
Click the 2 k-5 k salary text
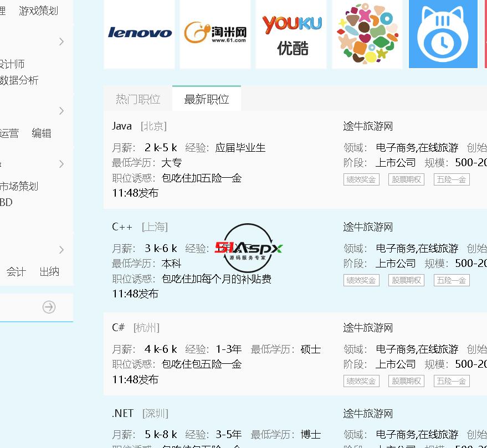pos(161,147)
